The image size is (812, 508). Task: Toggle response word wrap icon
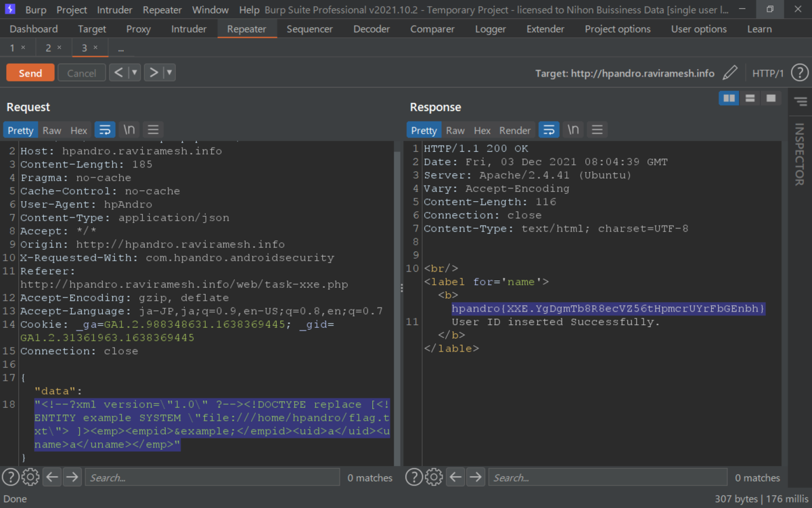tap(549, 130)
